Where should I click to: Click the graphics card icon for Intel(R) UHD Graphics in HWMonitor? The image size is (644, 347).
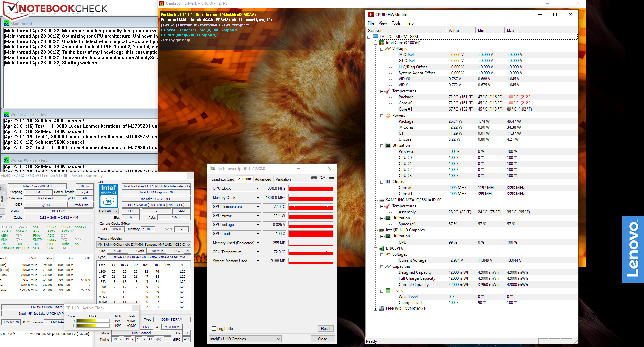click(x=381, y=230)
